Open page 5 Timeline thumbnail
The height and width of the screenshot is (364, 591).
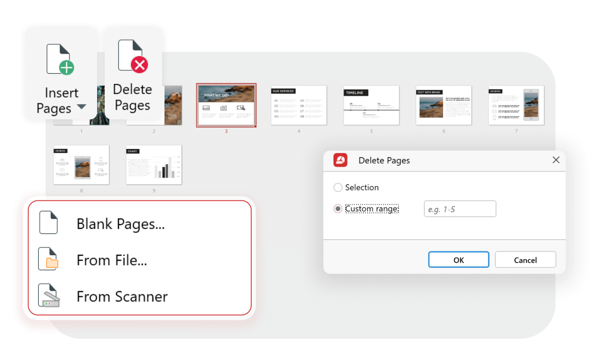point(371,105)
